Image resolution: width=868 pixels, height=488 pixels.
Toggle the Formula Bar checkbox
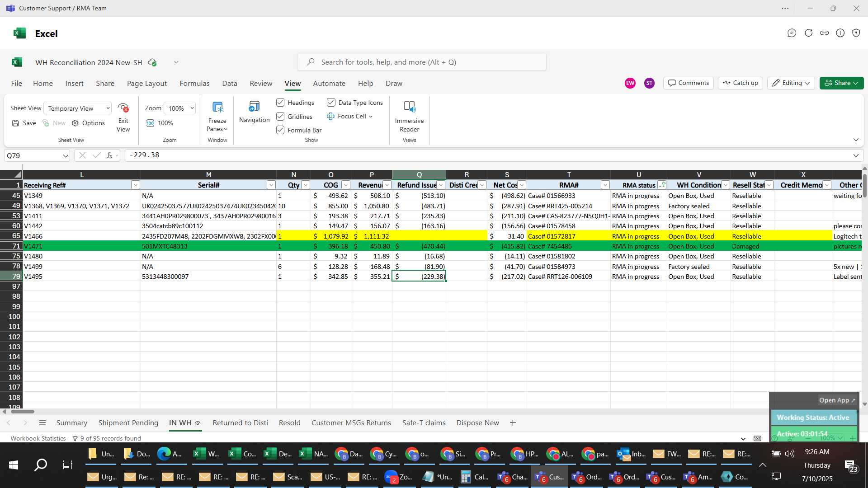click(x=280, y=130)
